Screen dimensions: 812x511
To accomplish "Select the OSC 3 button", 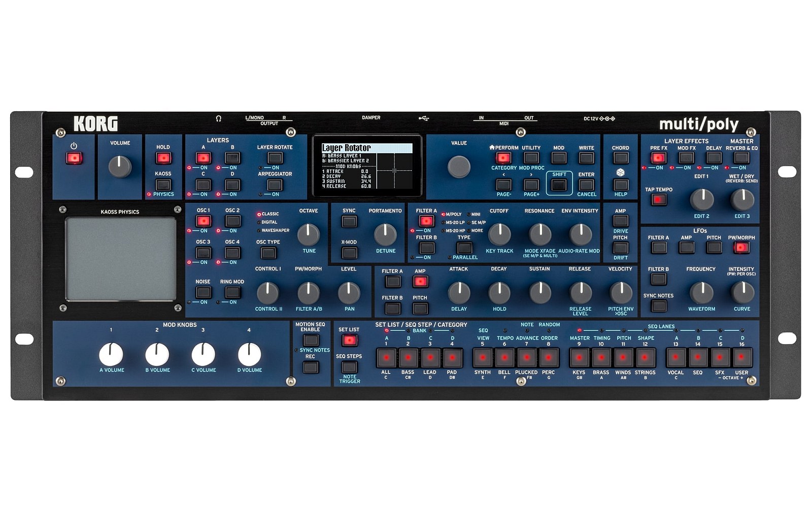I will [203, 253].
